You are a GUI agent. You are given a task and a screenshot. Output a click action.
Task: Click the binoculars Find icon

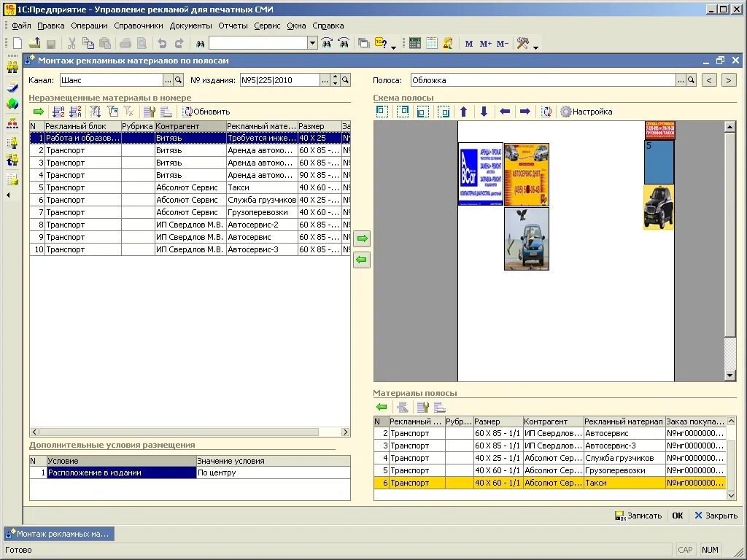tap(200, 44)
